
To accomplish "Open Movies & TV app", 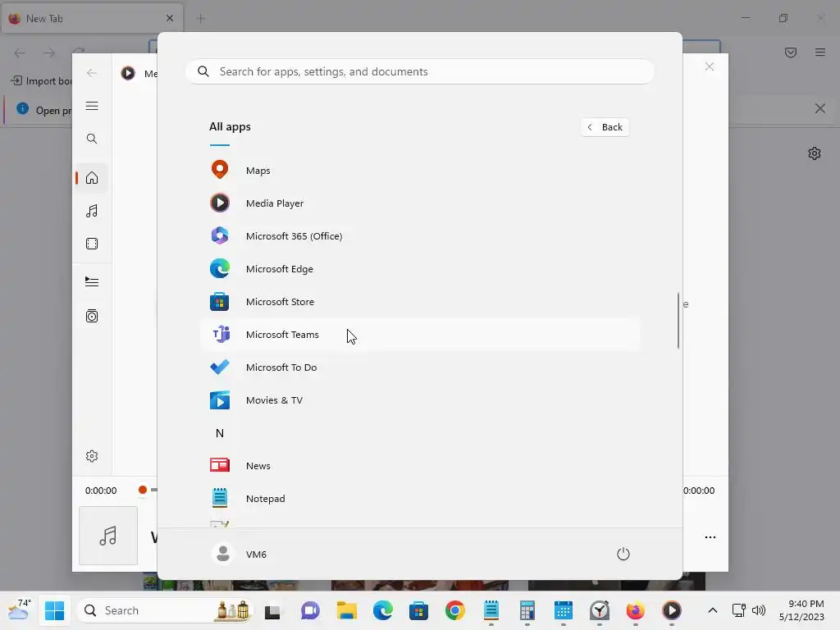I will pyautogui.click(x=420, y=400).
